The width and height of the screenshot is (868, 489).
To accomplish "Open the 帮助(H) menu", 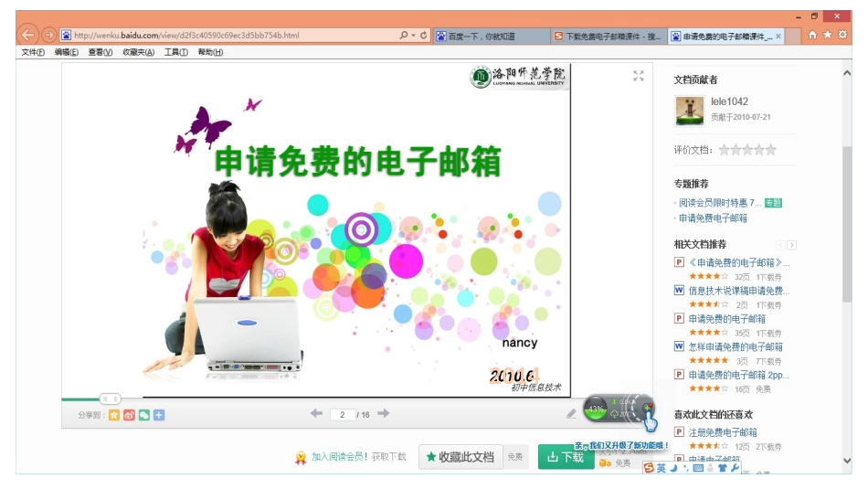I will pyautogui.click(x=210, y=52).
